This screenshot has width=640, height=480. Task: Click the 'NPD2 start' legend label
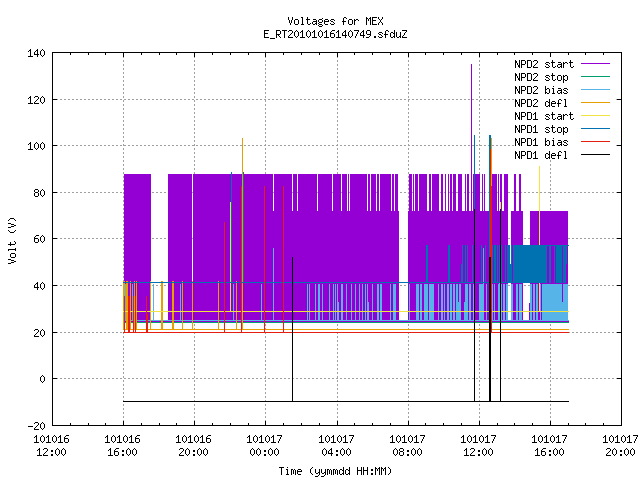point(544,64)
